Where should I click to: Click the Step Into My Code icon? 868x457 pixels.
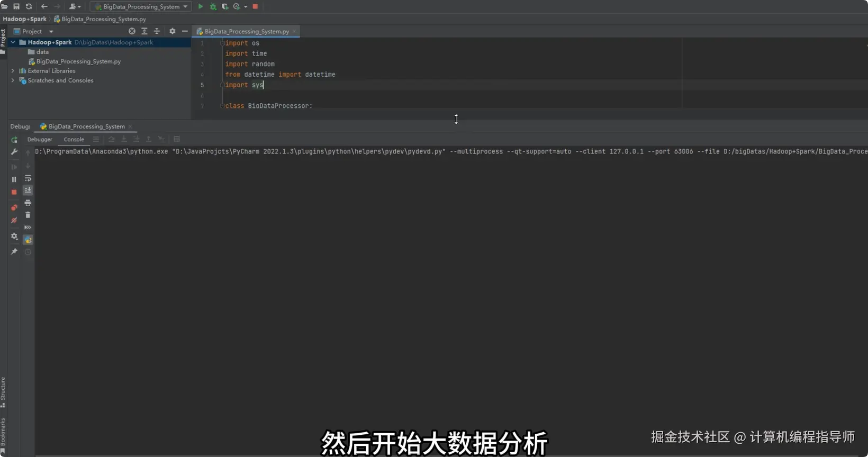(x=136, y=139)
